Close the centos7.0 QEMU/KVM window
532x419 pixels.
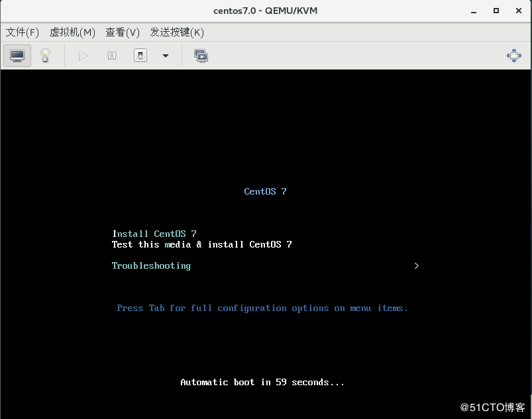pos(519,11)
